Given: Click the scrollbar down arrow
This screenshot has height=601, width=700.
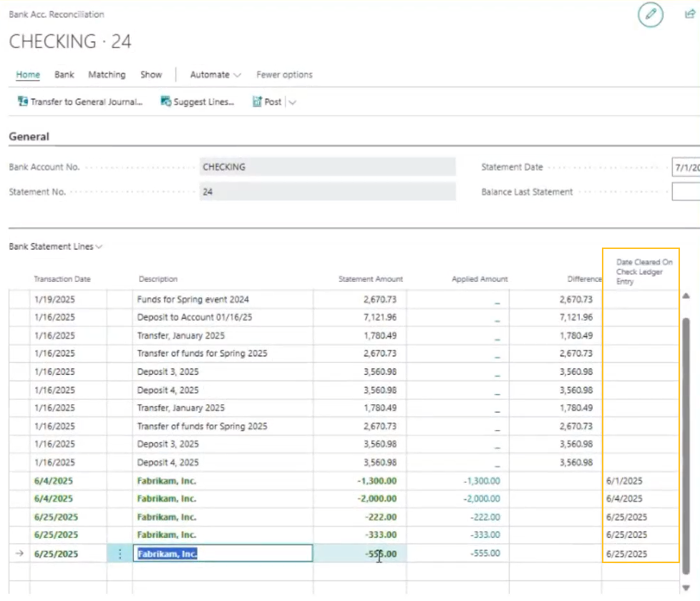Looking at the screenshot, I should [x=685, y=587].
